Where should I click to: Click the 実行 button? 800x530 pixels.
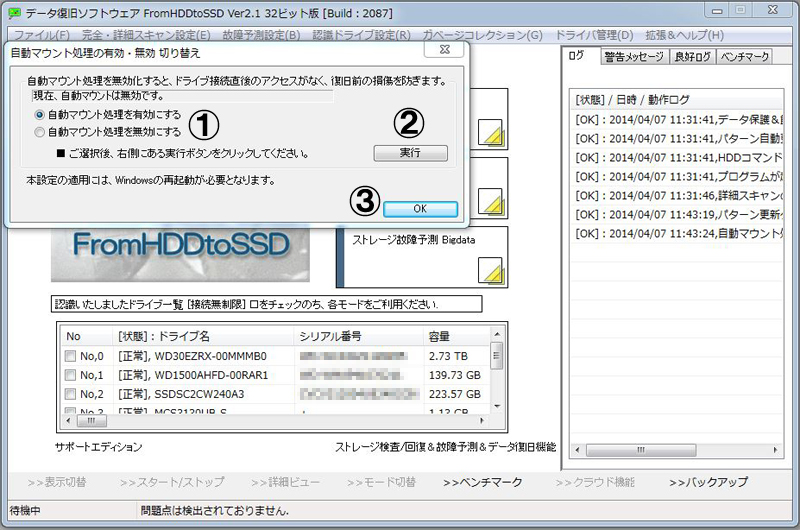click(x=410, y=153)
